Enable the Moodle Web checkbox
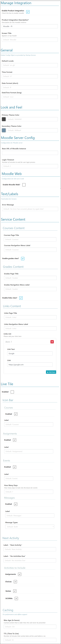Screen dimensions: 61x644 pos(24,185)
